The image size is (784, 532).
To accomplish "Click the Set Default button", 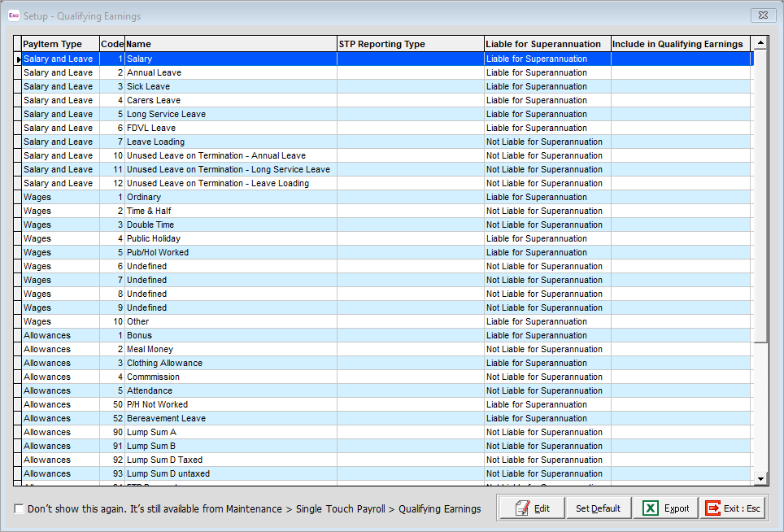I will (599, 508).
